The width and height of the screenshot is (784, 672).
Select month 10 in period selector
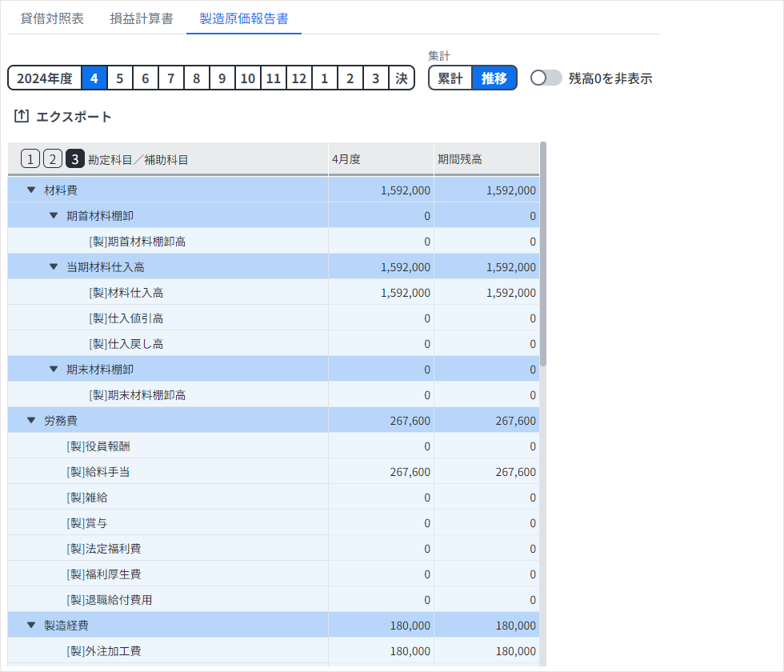click(x=248, y=78)
